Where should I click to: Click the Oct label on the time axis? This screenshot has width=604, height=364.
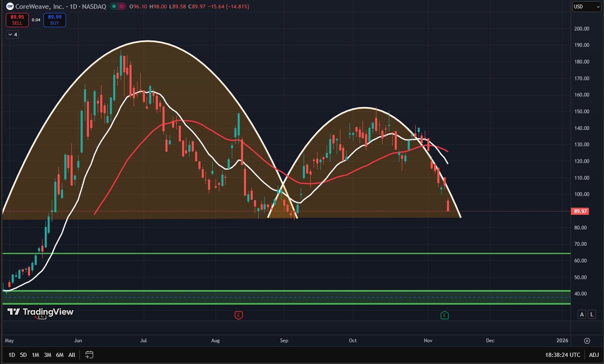pyautogui.click(x=353, y=341)
